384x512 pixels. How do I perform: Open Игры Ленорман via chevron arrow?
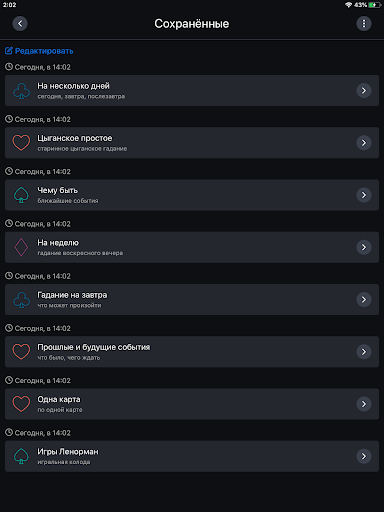tap(364, 456)
